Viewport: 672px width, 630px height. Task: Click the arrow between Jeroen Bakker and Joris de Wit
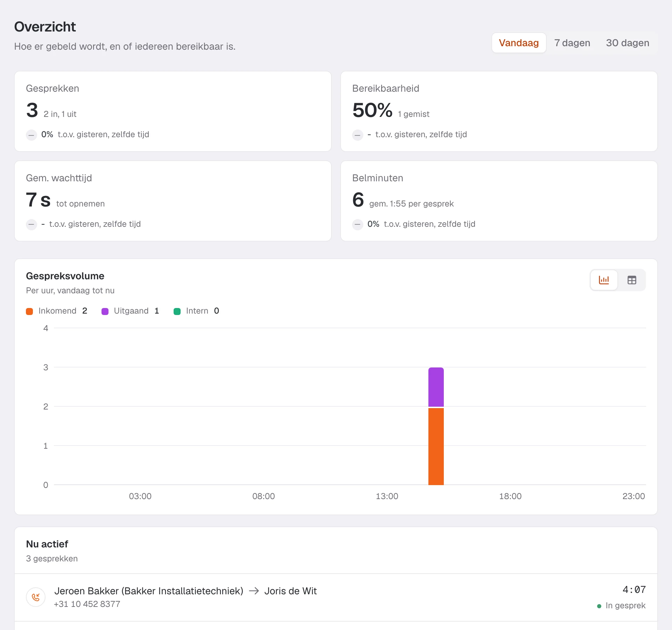click(254, 591)
